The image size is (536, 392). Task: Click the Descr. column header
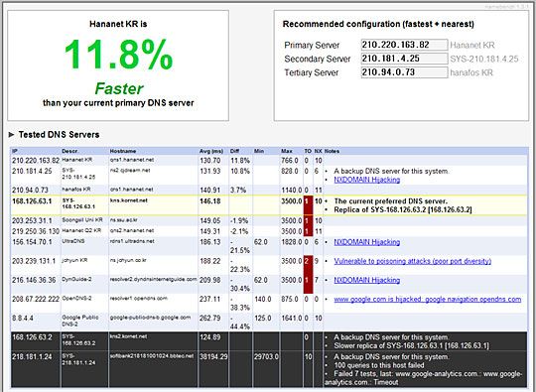(70, 151)
